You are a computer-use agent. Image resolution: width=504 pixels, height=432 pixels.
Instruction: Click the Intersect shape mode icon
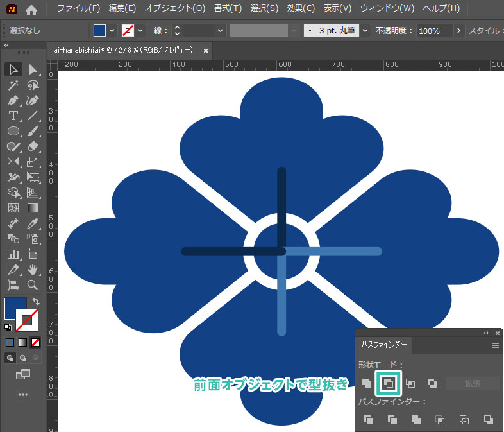pyautogui.click(x=410, y=383)
